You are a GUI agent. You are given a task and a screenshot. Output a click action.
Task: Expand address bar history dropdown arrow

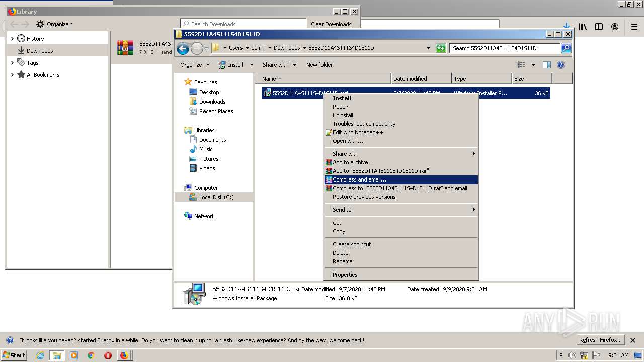(428, 48)
